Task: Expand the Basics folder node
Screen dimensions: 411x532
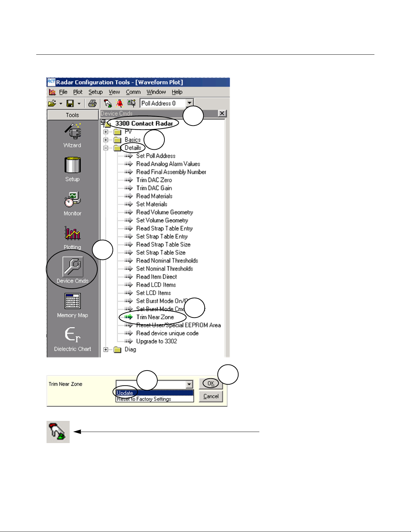Action: [x=106, y=140]
